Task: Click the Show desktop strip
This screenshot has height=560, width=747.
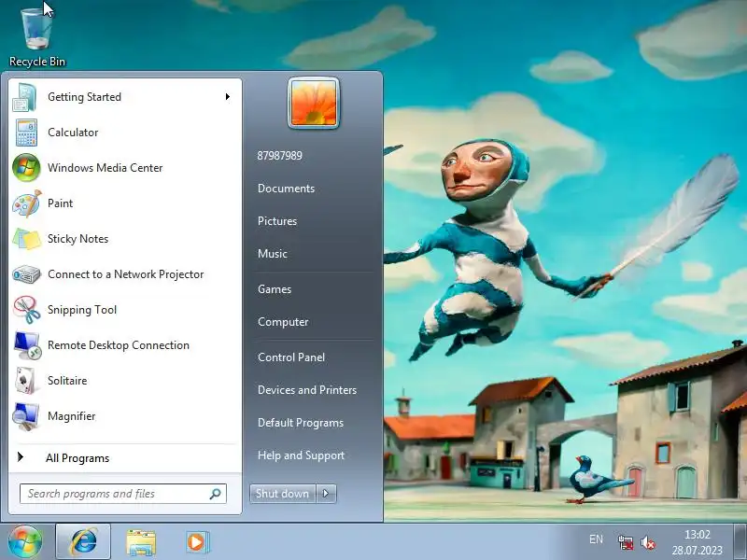Action: click(740, 541)
